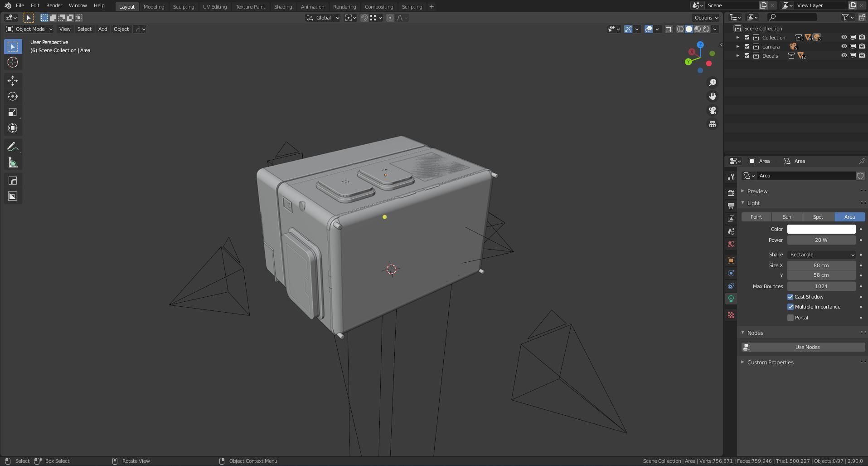Open the Scene properties tab
Screen dimensions: 868x466
point(731,231)
